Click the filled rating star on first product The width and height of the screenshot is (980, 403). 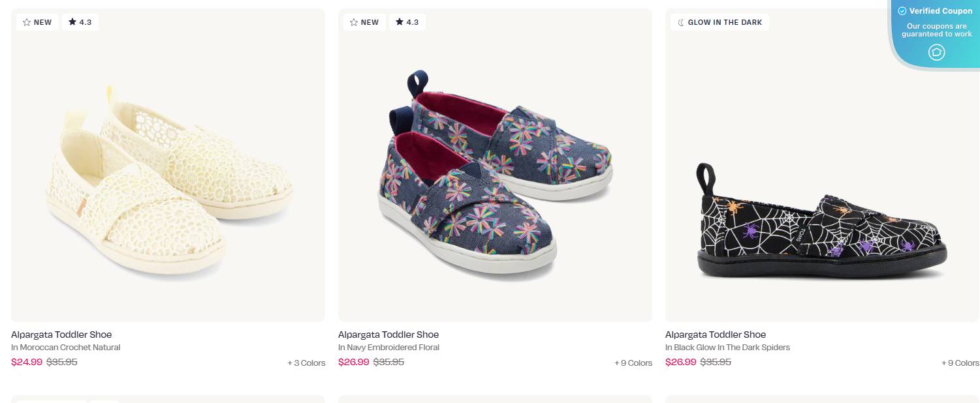tap(71, 22)
